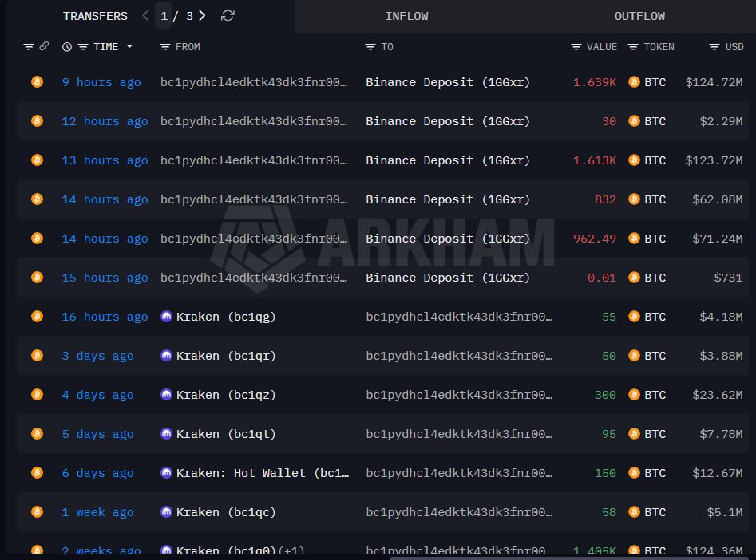Screen dimensions: 756x560
Task: Select the TRANSFERS tab heading
Action: click(96, 17)
